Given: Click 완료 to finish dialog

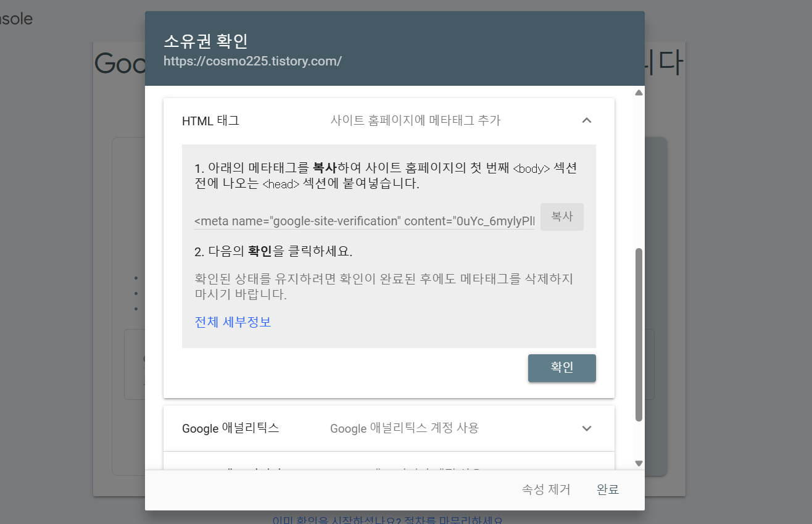Looking at the screenshot, I should coord(608,490).
